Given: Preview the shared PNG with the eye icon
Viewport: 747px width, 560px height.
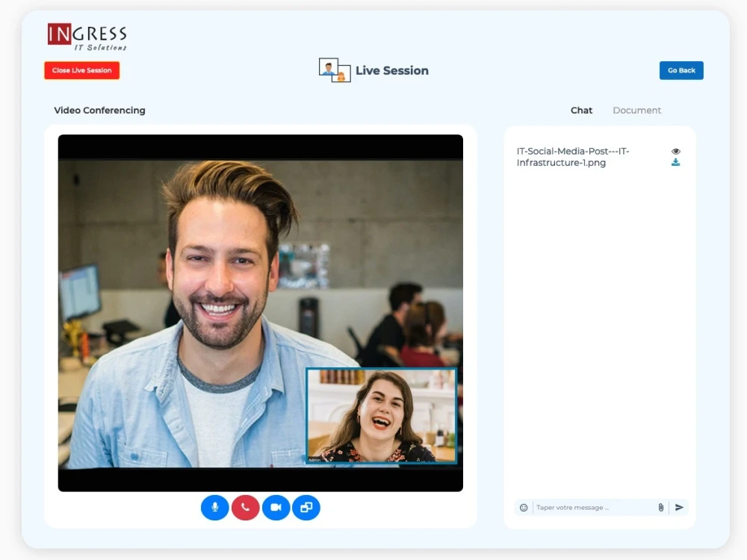Looking at the screenshot, I should (675, 152).
